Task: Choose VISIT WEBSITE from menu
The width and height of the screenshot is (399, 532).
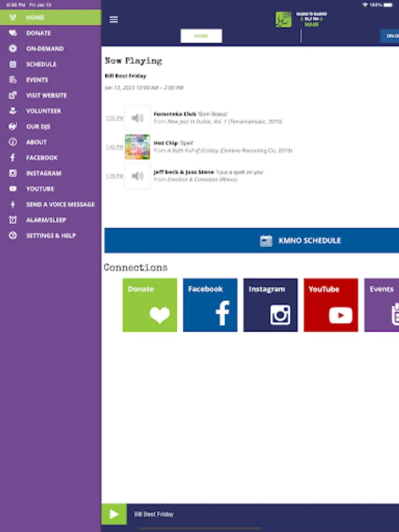Action: click(47, 96)
